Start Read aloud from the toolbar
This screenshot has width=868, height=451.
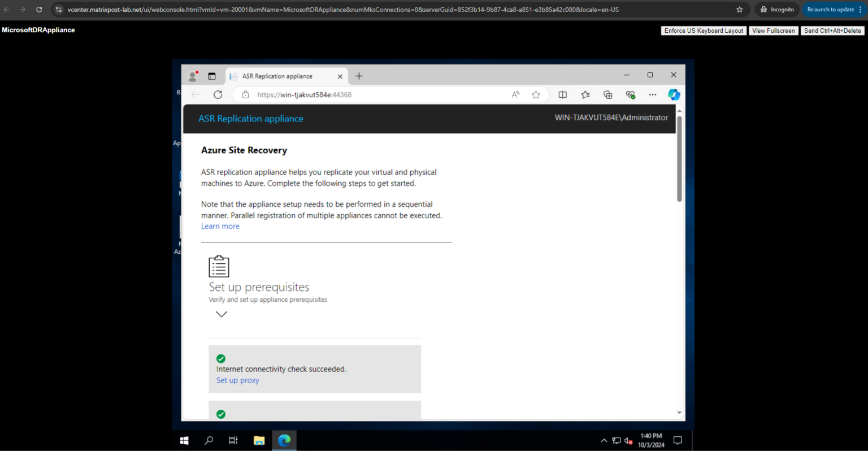[x=515, y=94]
